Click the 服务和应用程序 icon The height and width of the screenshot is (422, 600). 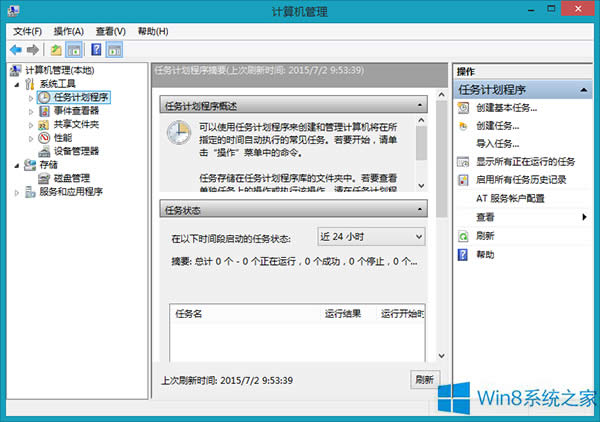tap(30, 192)
